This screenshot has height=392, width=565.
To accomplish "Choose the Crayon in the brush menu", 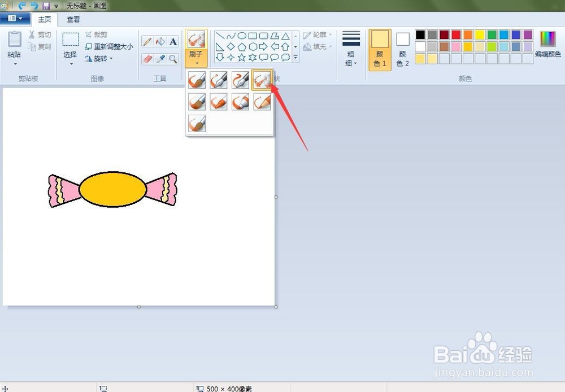I will pyautogui.click(x=218, y=102).
